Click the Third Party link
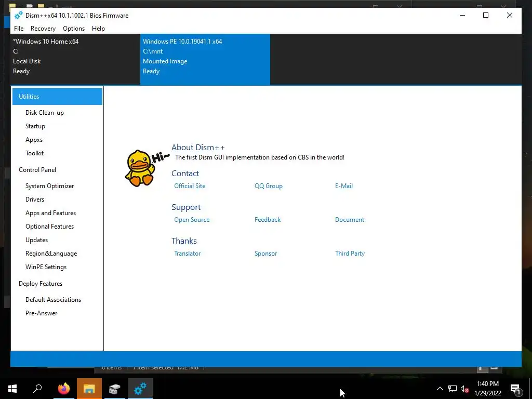 tap(350, 254)
